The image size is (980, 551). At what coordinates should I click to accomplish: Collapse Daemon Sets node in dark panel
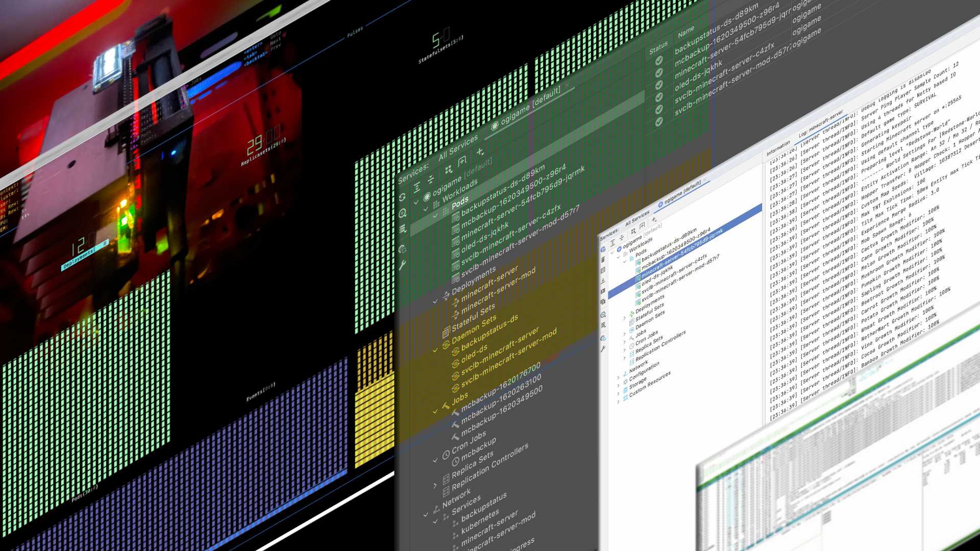tap(435, 350)
